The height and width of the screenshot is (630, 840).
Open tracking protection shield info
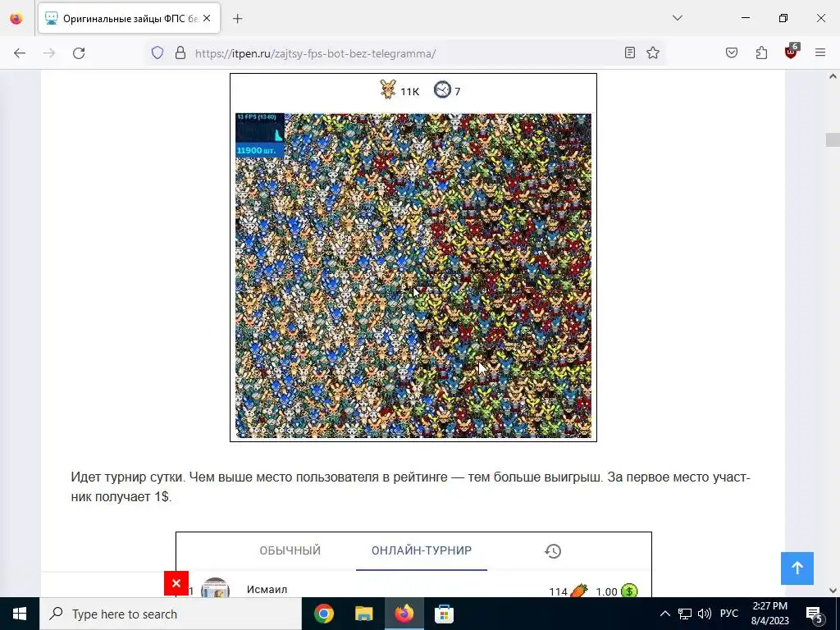157,53
